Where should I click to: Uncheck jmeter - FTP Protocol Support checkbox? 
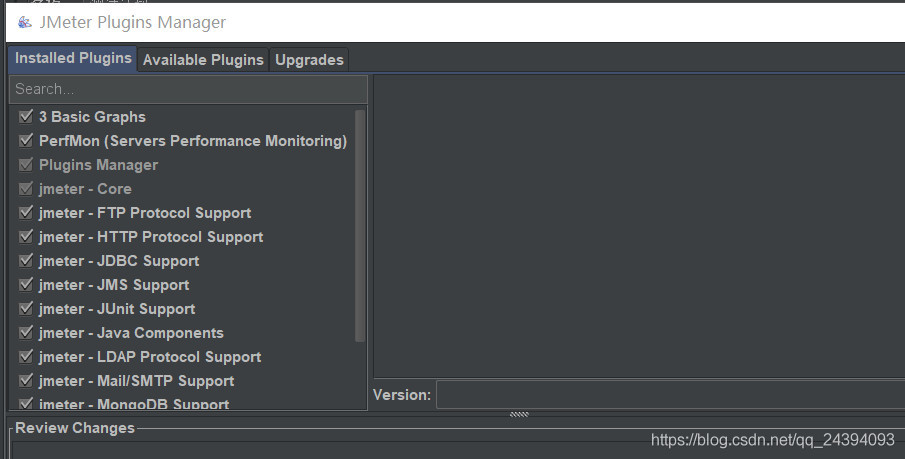tap(25, 212)
